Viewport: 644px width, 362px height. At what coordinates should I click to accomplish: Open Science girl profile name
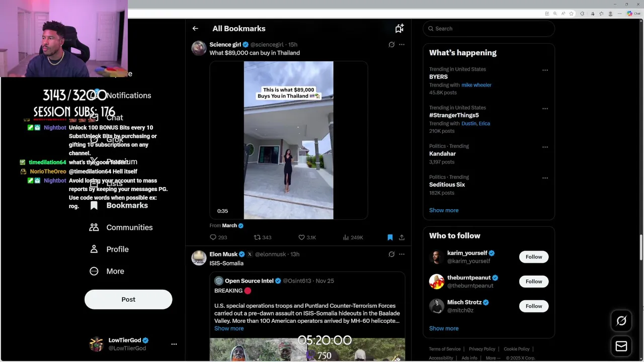pyautogui.click(x=225, y=45)
